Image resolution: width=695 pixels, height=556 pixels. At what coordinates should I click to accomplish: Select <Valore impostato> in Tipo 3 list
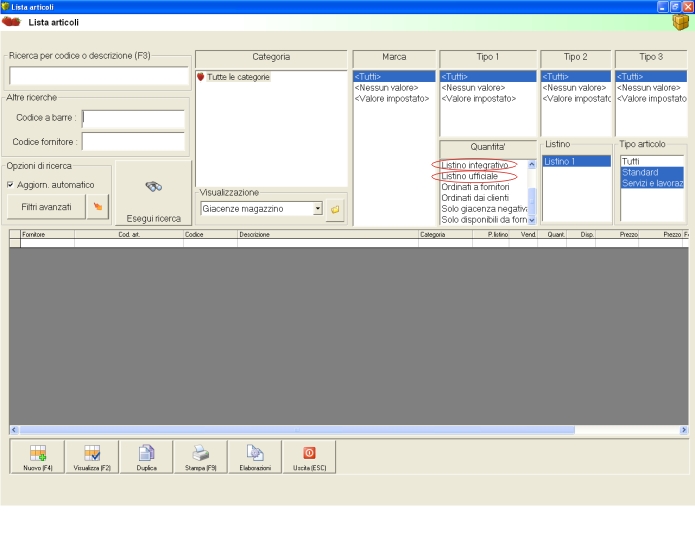[x=652, y=98]
